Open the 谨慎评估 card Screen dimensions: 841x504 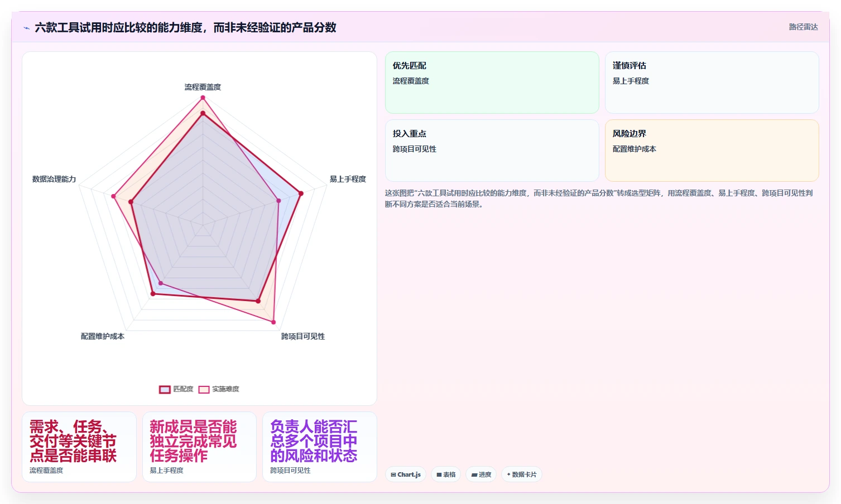(712, 83)
